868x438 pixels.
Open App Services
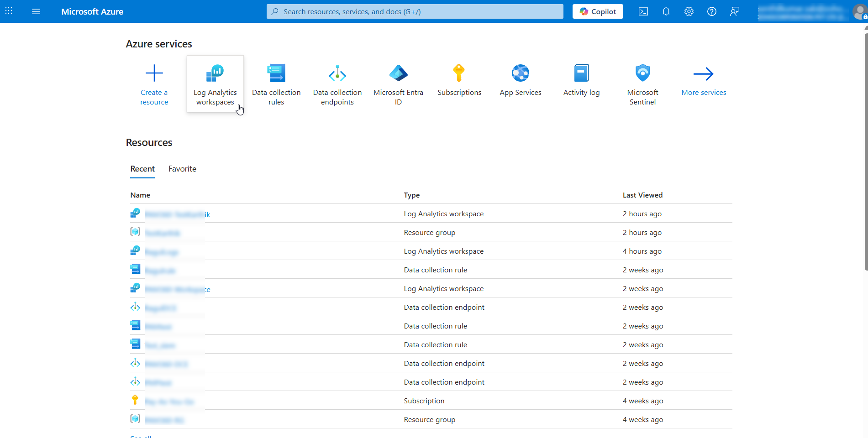520,79
